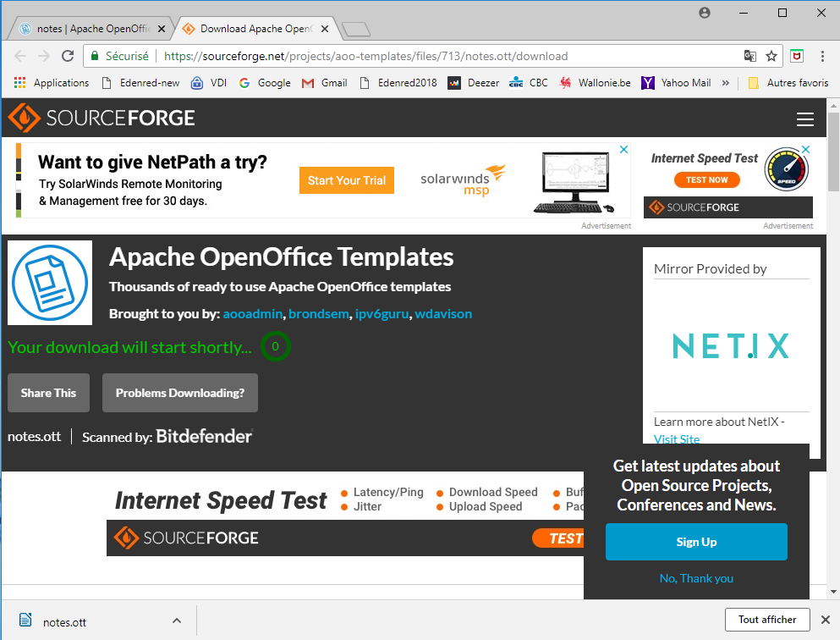Open the downloaded notes.ott file
Screen dimensions: 840x640
64,621
